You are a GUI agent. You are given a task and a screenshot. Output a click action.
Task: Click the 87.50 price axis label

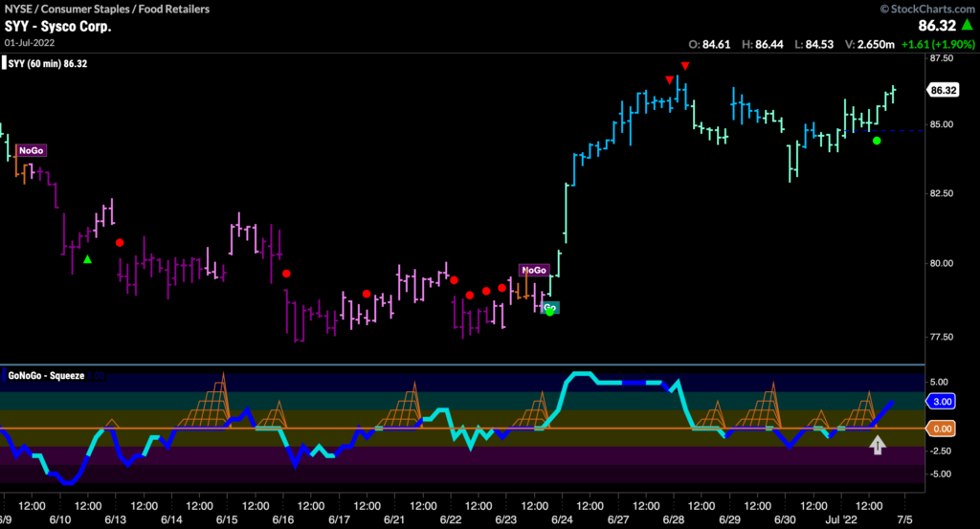[942, 58]
